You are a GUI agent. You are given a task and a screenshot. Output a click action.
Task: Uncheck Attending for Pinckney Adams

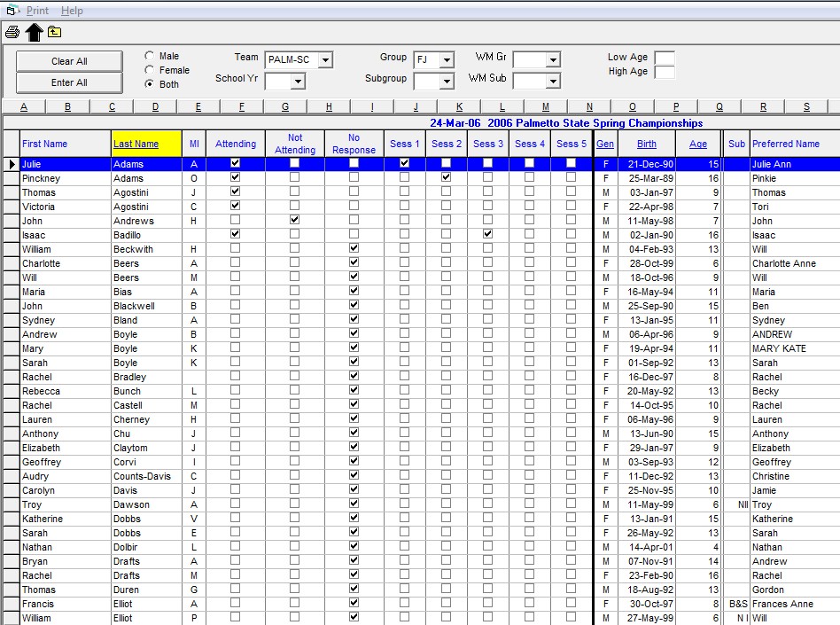point(235,177)
